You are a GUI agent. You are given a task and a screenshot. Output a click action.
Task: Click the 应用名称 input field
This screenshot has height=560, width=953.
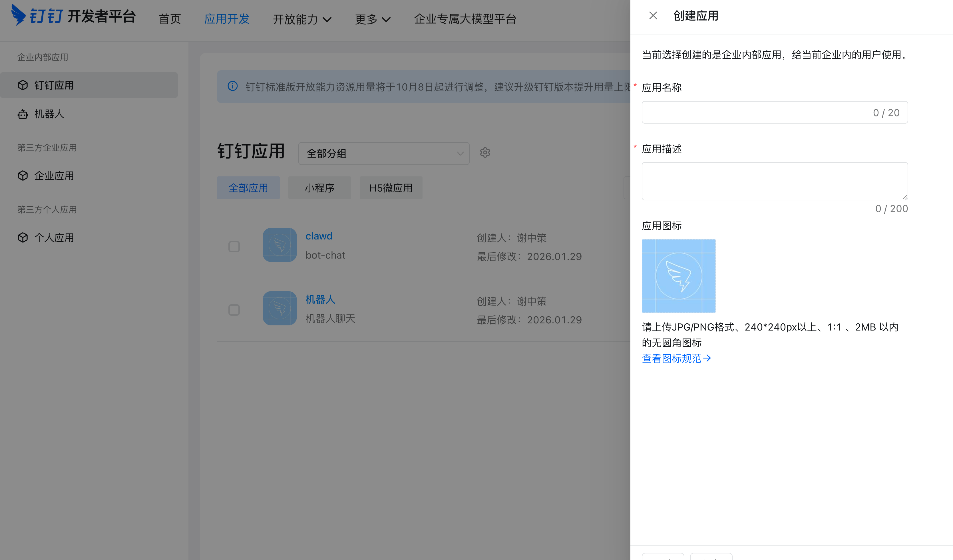tap(774, 112)
